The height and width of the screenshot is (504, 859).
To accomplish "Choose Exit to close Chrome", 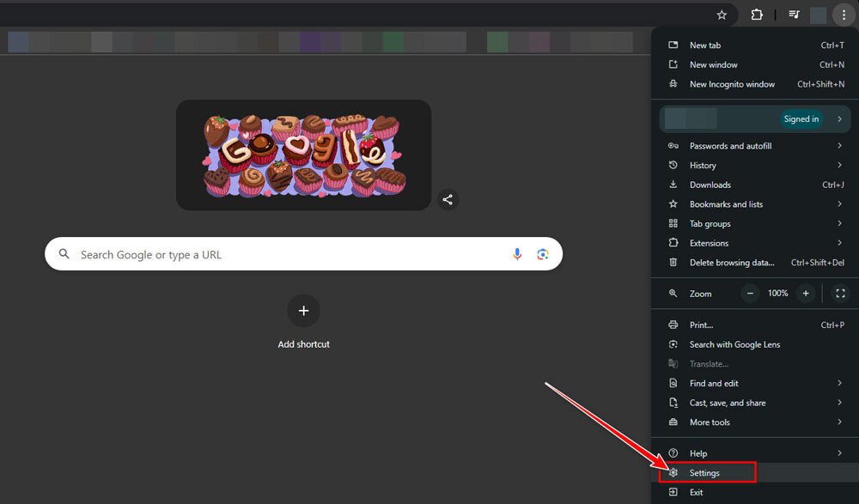I will pyautogui.click(x=755, y=493).
